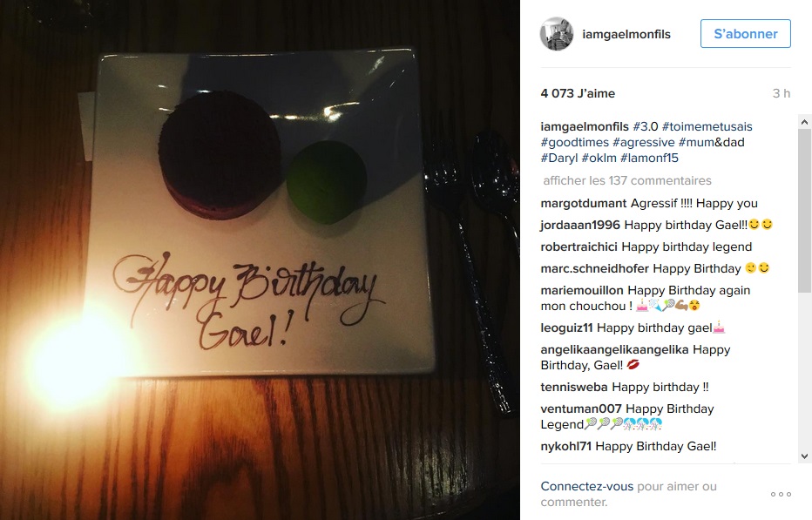This screenshot has width=812, height=520.
Task: Click the 4 073 J'aime likes count
Action: [x=578, y=93]
